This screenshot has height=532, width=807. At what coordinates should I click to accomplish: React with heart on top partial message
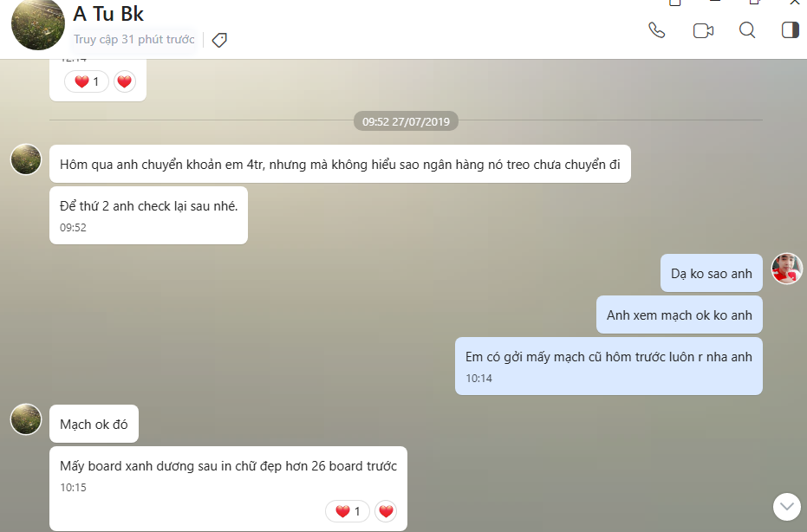pos(125,82)
